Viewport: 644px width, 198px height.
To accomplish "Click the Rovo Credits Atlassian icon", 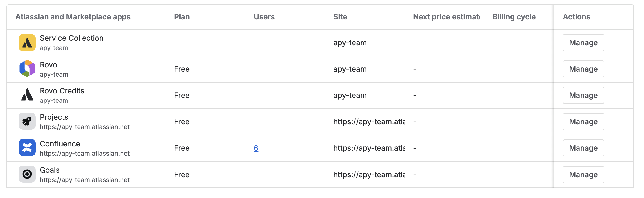I will [x=27, y=95].
